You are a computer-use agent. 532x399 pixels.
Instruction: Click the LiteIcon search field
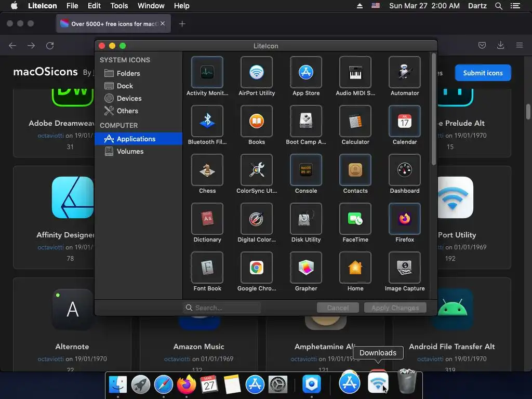click(x=222, y=308)
